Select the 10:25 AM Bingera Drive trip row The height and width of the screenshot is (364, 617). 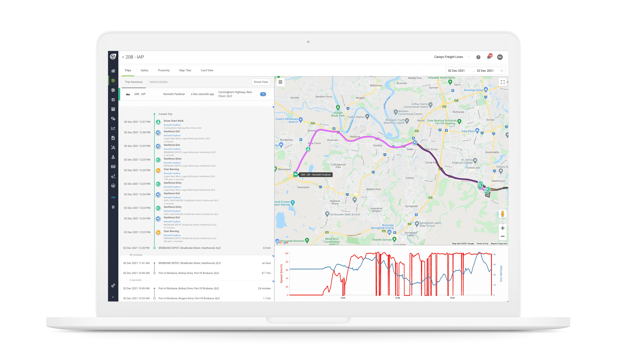tap(197, 298)
